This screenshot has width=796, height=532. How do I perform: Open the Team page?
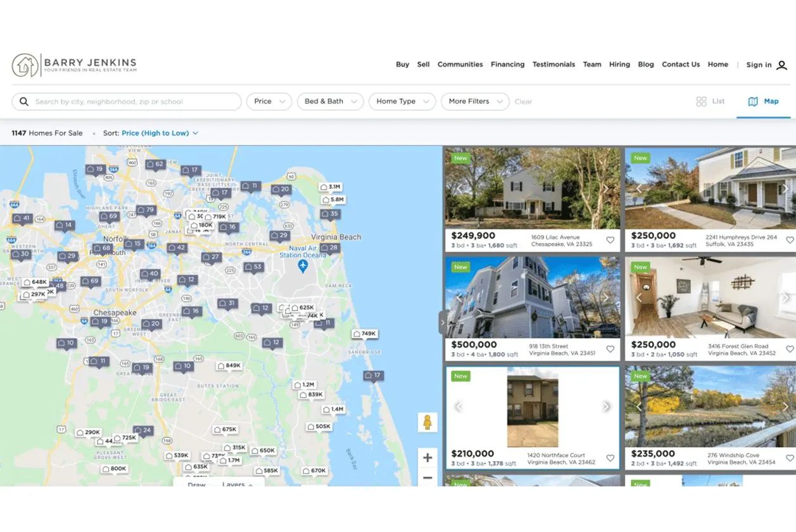(x=592, y=65)
